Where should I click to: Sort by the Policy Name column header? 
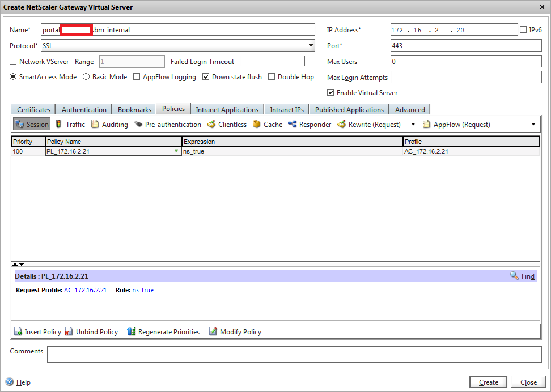click(113, 142)
